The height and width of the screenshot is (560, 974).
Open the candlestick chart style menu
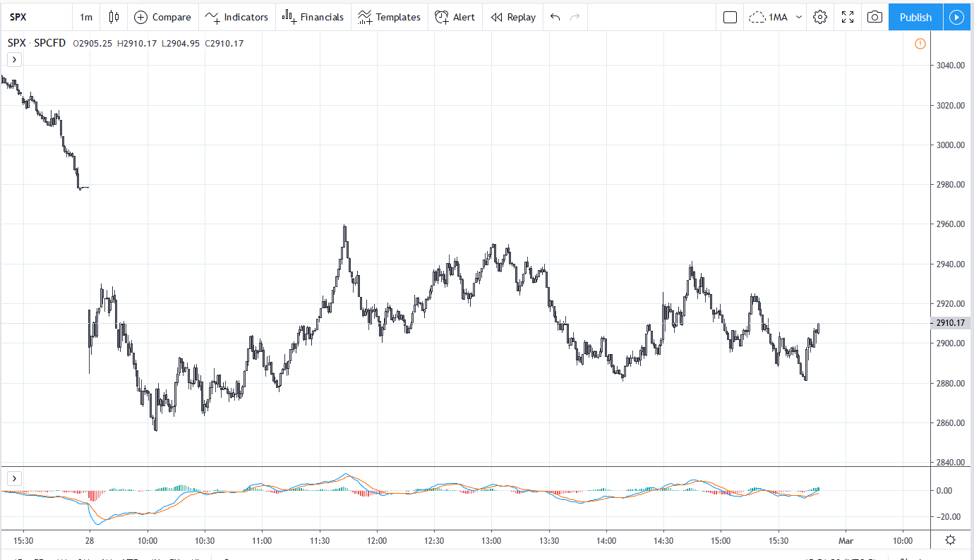coord(114,17)
